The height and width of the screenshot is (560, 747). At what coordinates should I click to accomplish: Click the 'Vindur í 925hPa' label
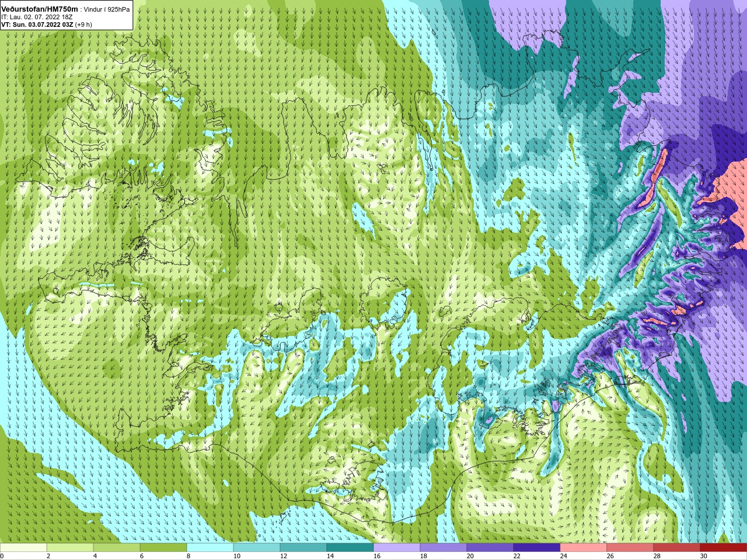(107, 9)
